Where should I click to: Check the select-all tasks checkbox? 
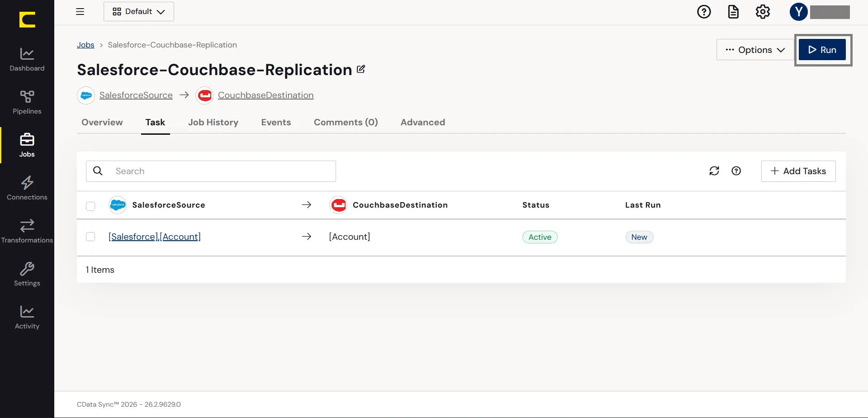90,206
